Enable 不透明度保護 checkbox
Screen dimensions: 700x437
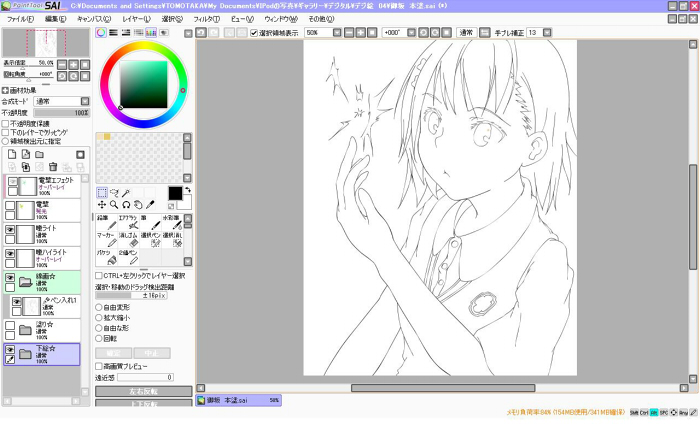point(5,124)
